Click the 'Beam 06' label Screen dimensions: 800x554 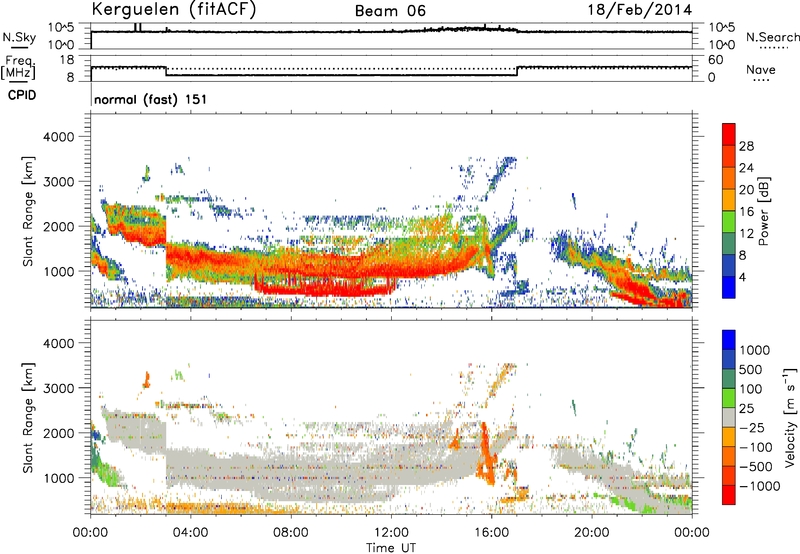[x=390, y=11]
